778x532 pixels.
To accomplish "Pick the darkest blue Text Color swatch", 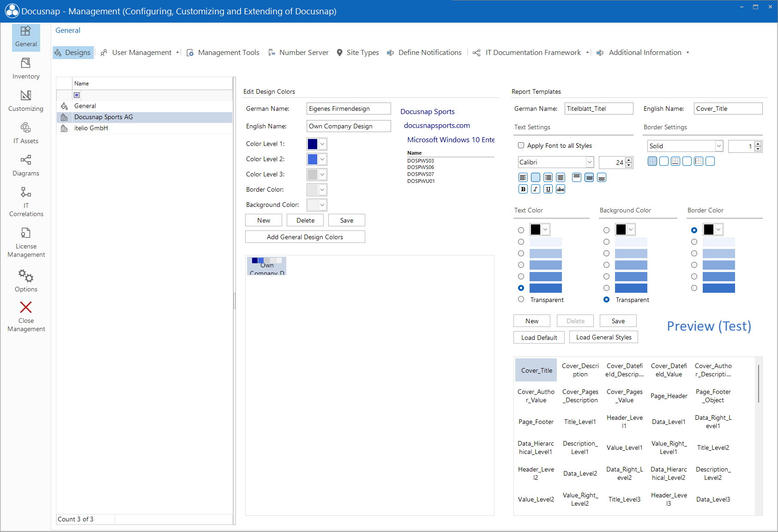I will pyautogui.click(x=545, y=288).
